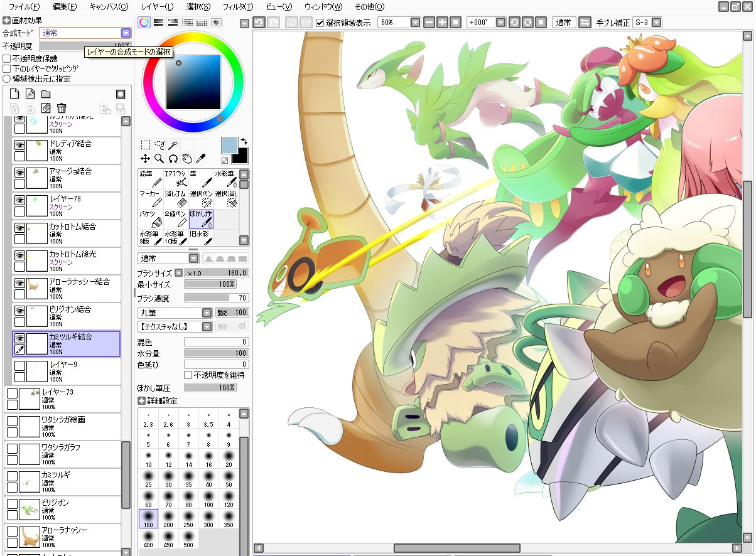Viewport: 756px width, 556px height.
Task: Expand the 画材効果 section
Action: (6, 21)
